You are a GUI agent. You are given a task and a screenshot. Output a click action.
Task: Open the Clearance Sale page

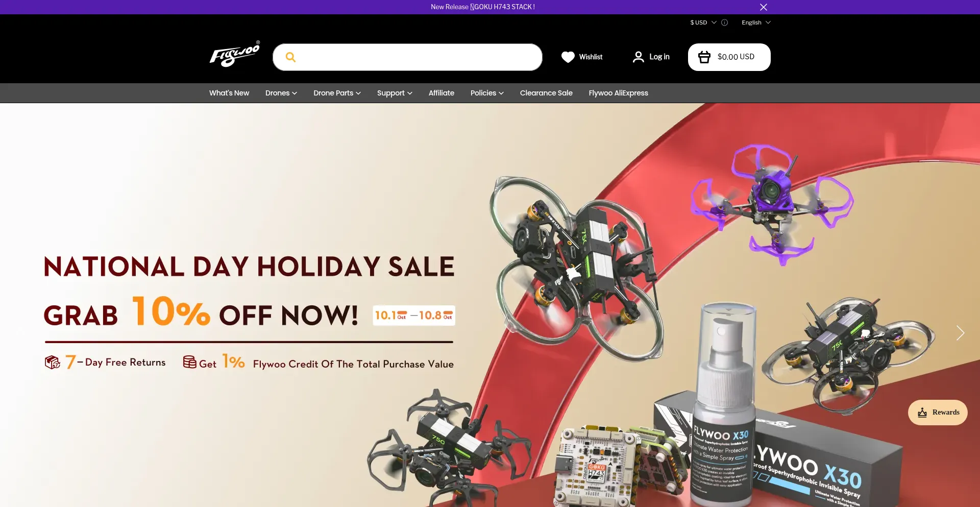click(x=546, y=93)
